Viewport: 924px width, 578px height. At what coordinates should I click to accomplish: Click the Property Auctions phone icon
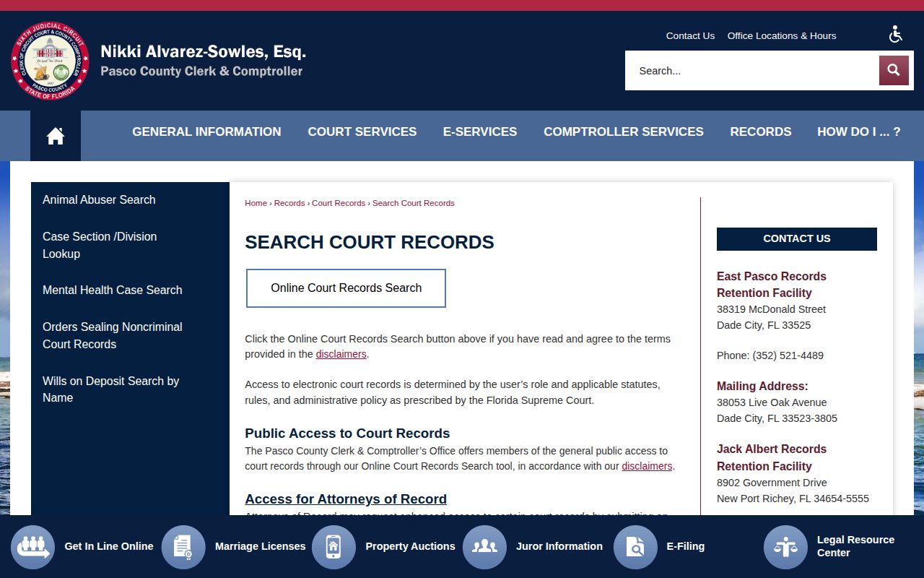334,547
